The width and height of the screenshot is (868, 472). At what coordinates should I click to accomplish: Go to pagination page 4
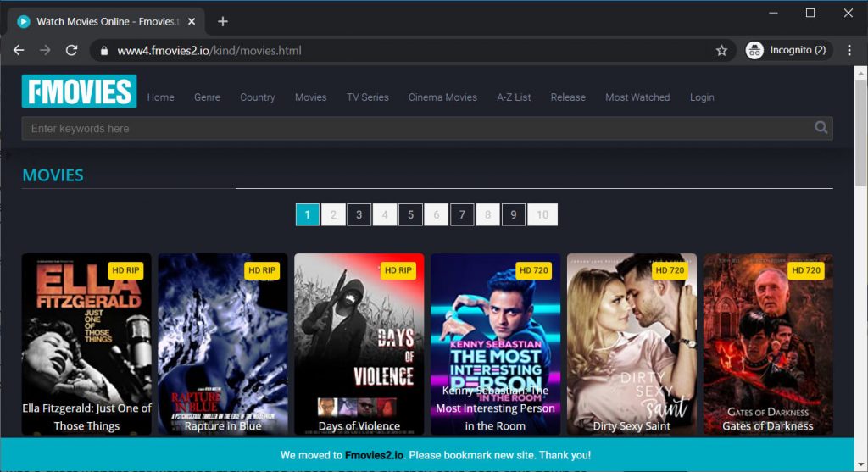pyautogui.click(x=385, y=214)
